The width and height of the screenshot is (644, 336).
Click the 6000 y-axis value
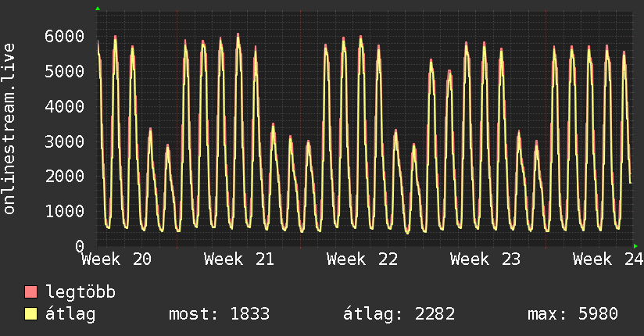65,36
